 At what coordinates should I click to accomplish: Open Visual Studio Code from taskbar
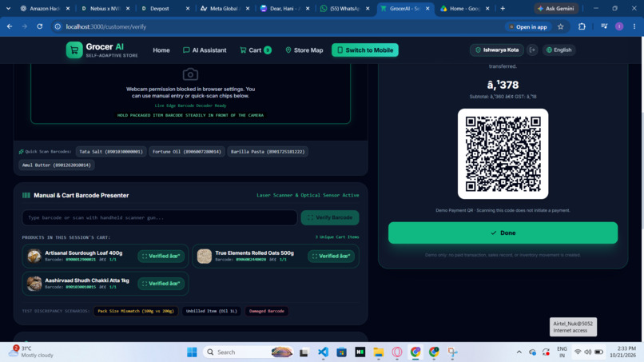pos(323,352)
